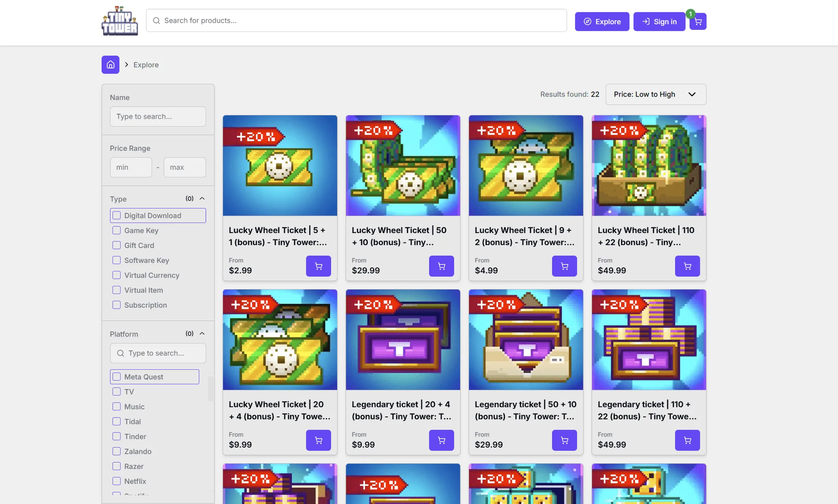
Task: Check the Digital Download type filter
Action: pyautogui.click(x=117, y=216)
